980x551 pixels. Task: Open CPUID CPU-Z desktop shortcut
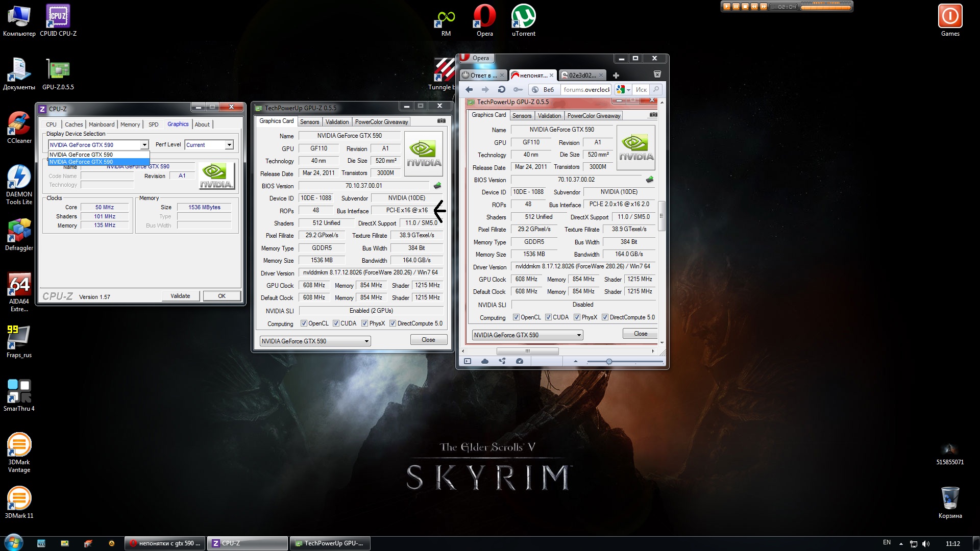click(58, 19)
